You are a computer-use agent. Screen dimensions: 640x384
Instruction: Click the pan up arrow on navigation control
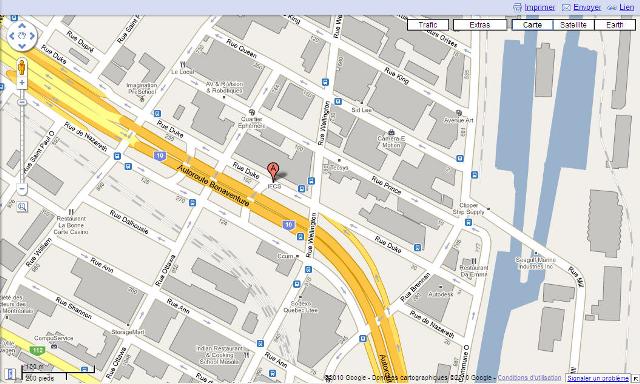tap(22, 26)
